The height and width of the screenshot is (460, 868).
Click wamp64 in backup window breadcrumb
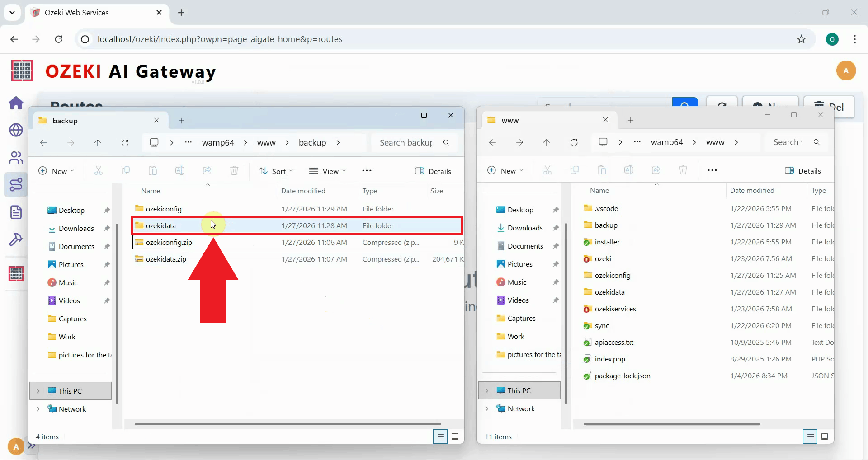[218, 143]
